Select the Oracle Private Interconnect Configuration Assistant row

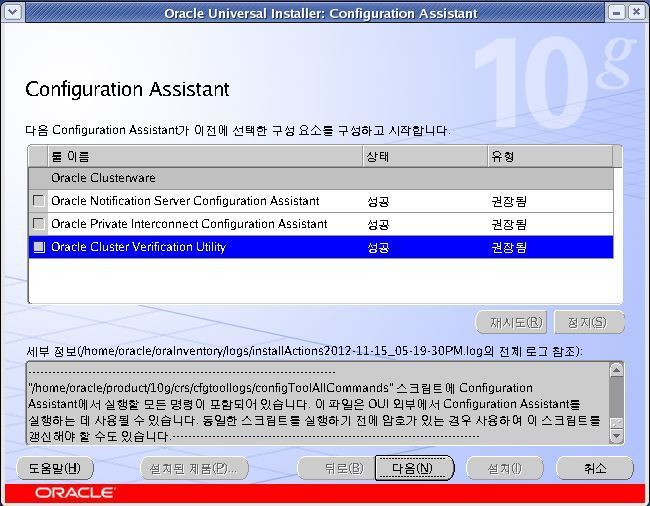[x=321, y=224]
